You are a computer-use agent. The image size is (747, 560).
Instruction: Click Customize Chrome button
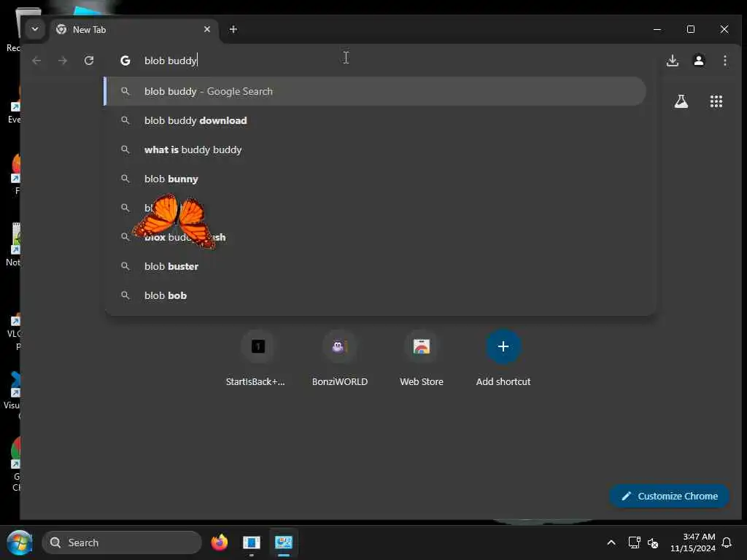(670, 496)
